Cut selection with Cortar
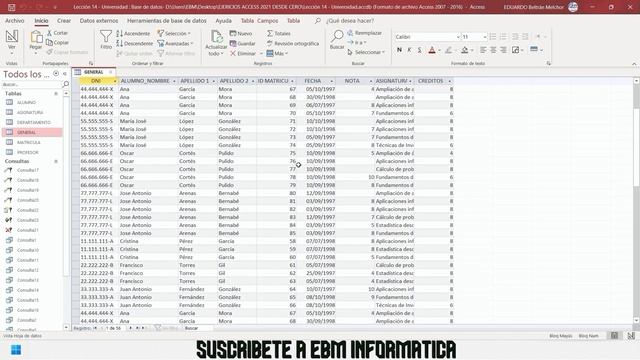This screenshot has width=640, height=360. point(57,33)
